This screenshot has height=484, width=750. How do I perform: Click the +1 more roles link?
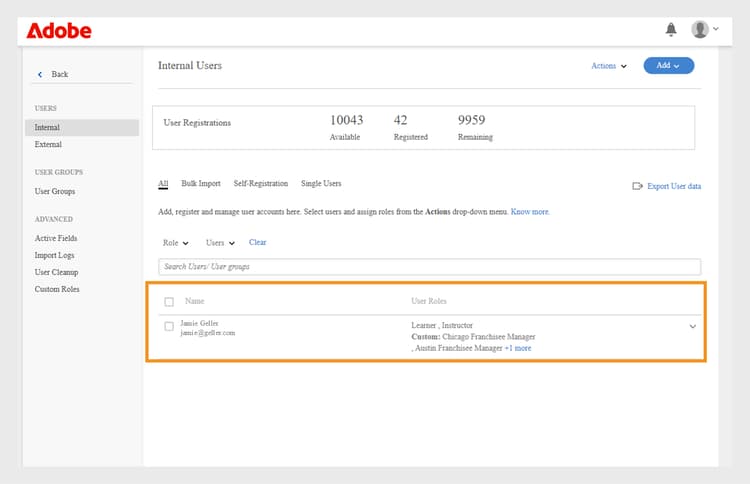[x=517, y=348]
